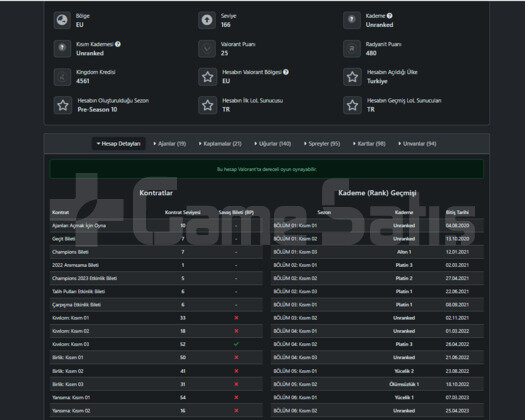This screenshot has height=420, width=525.
Task: Click the help icon beside Kısım Kademesi
Action: point(118,44)
